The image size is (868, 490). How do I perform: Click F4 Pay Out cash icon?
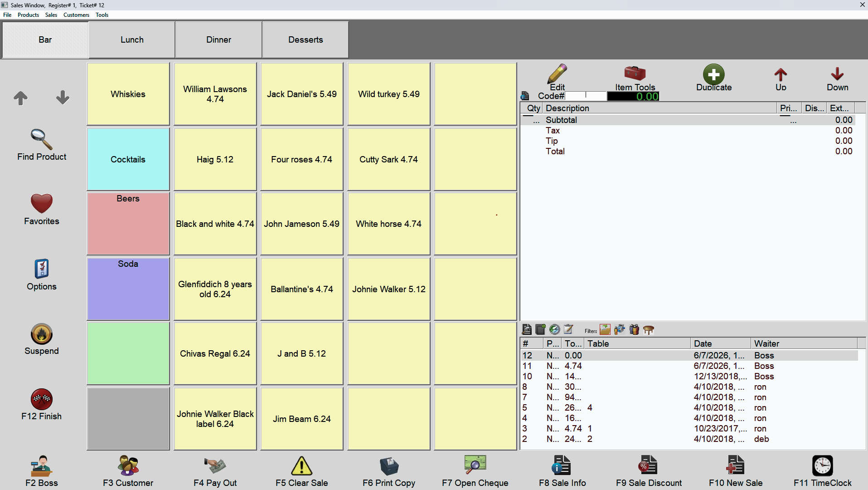pyautogui.click(x=215, y=465)
